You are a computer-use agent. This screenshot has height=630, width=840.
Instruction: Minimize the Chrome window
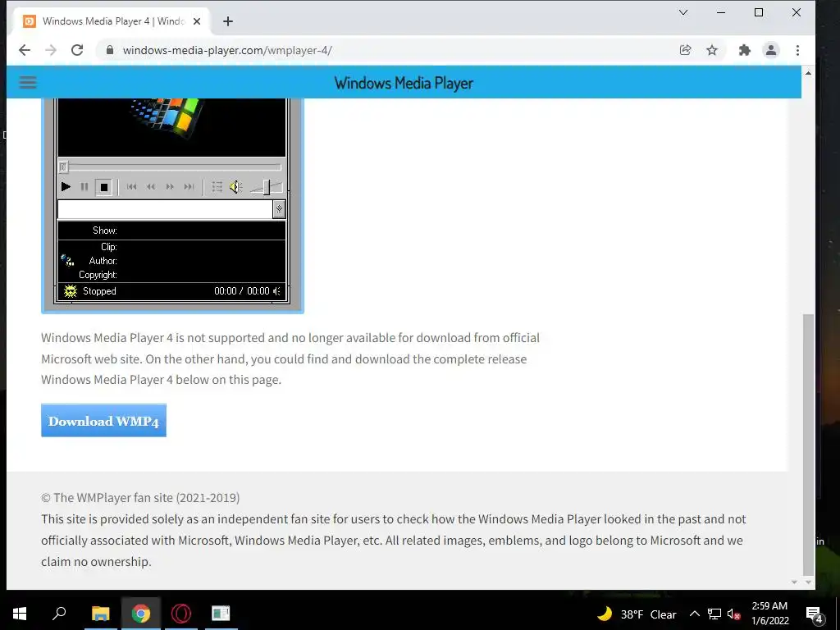[721, 12]
